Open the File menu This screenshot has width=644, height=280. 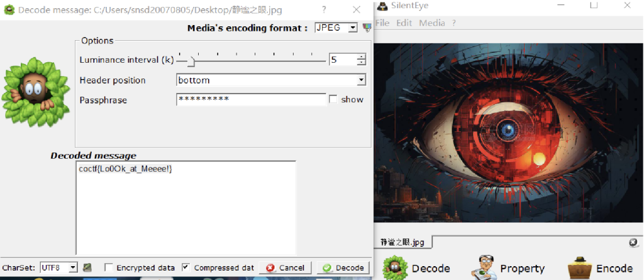pos(382,23)
